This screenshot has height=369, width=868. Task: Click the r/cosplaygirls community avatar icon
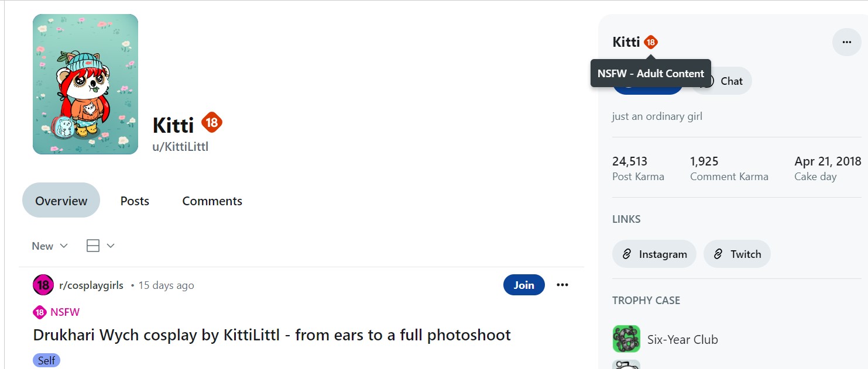[x=43, y=285]
